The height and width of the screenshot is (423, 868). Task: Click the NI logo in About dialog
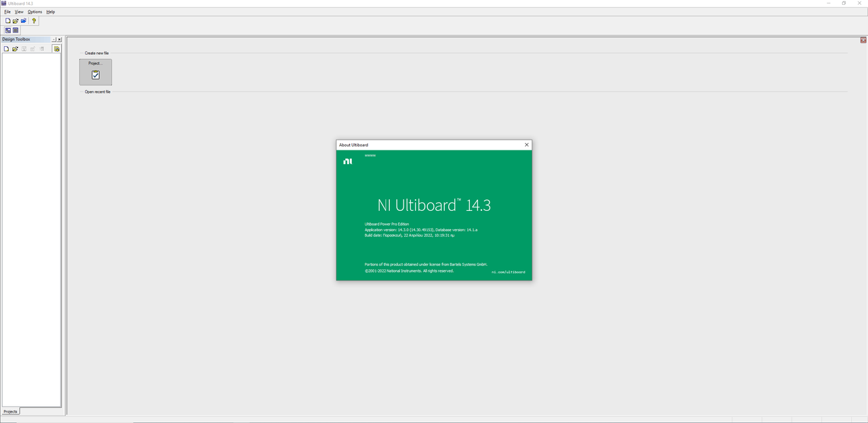point(347,161)
